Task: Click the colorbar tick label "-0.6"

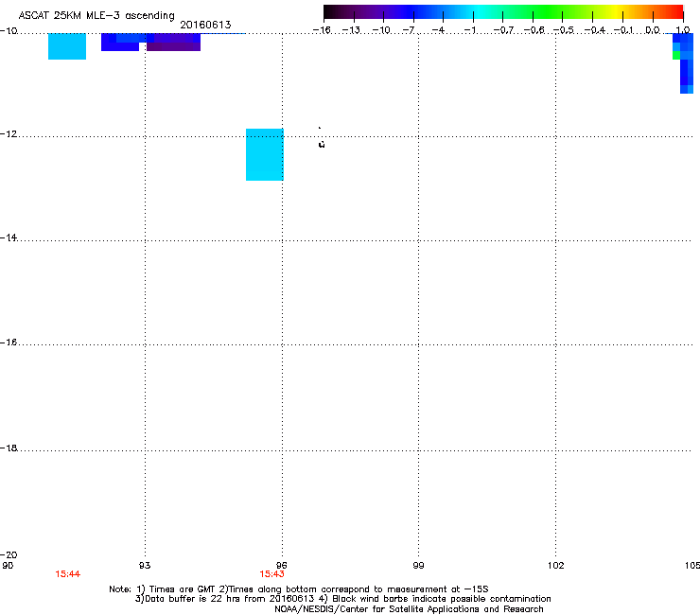Action: [534, 30]
